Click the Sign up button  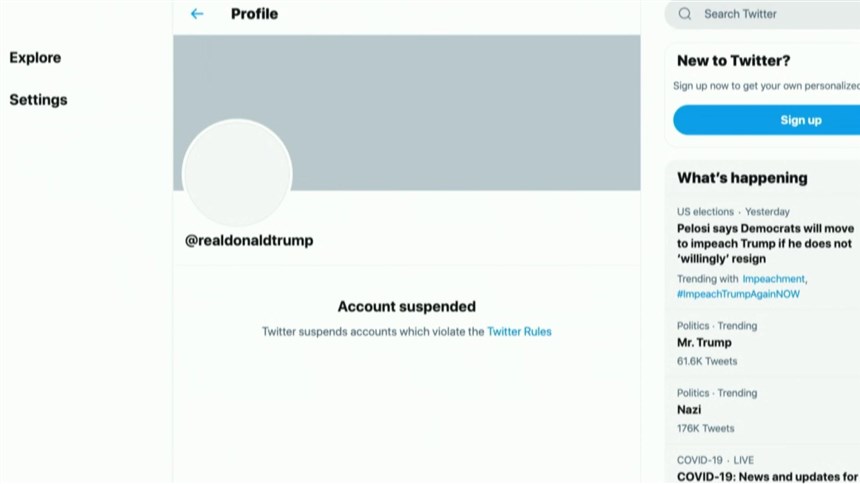(767, 120)
